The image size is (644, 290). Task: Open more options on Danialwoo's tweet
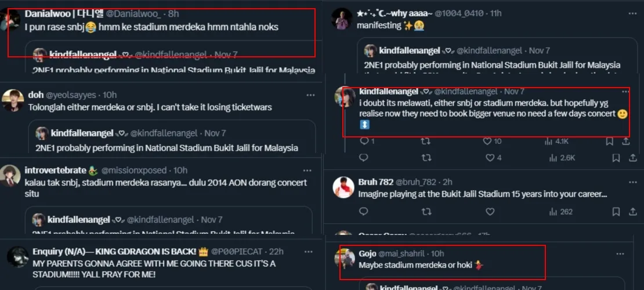[x=312, y=14]
